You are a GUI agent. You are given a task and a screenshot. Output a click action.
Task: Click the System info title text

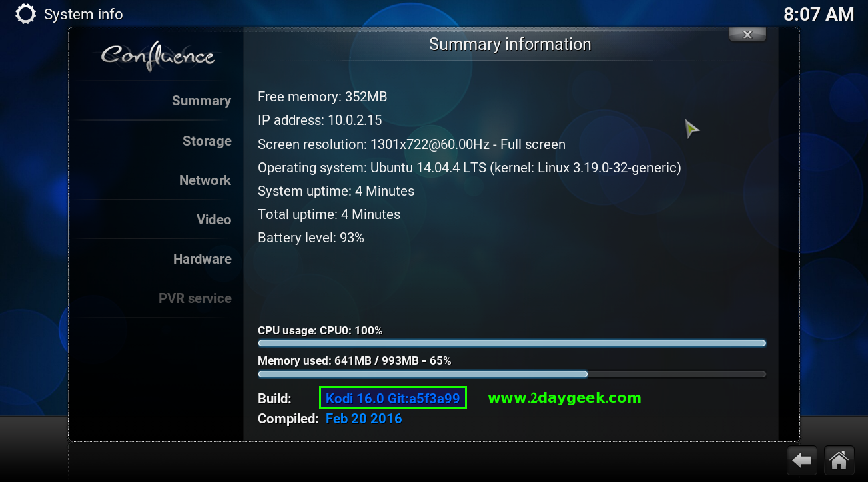coord(83,14)
